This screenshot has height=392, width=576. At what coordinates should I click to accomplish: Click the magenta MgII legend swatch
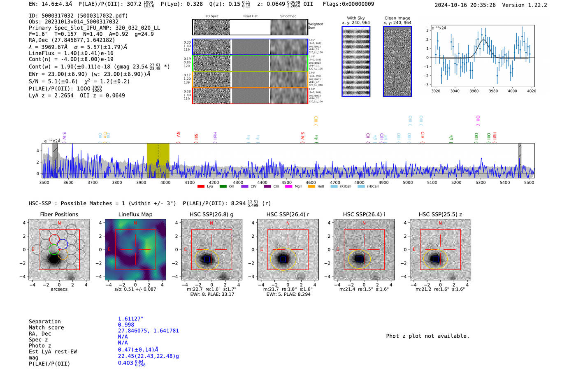(x=288, y=186)
